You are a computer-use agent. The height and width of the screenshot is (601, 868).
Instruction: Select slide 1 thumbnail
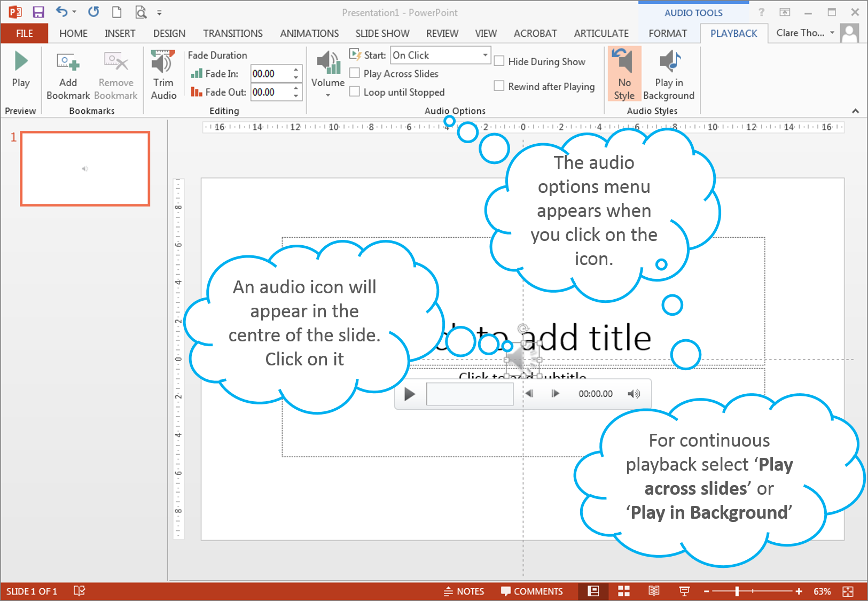(85, 169)
